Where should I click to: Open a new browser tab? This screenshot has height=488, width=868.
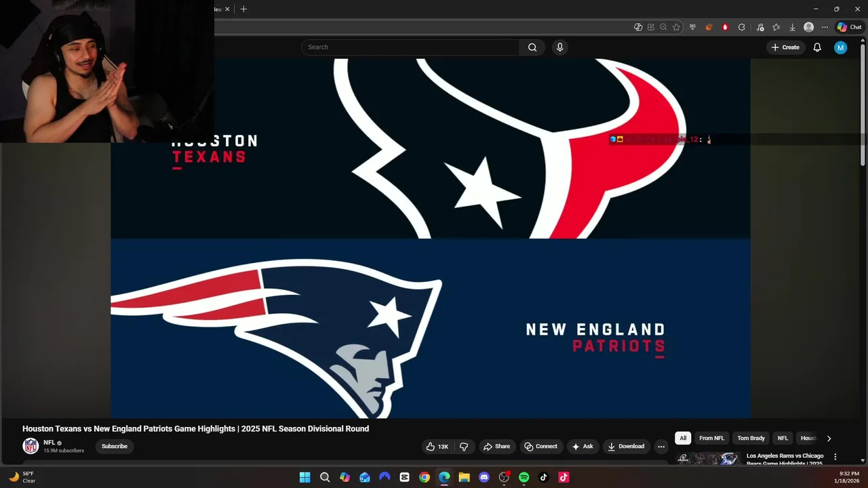pos(243,9)
